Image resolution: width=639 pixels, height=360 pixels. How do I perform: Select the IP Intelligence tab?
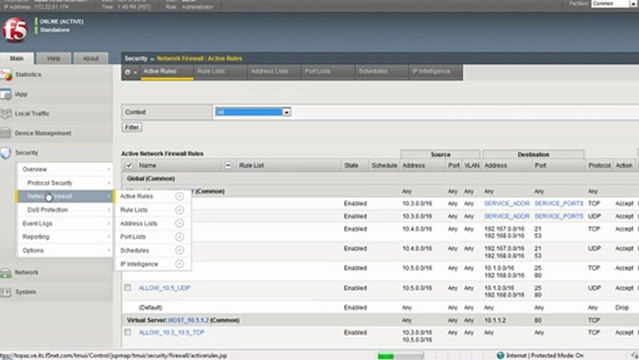436,71
